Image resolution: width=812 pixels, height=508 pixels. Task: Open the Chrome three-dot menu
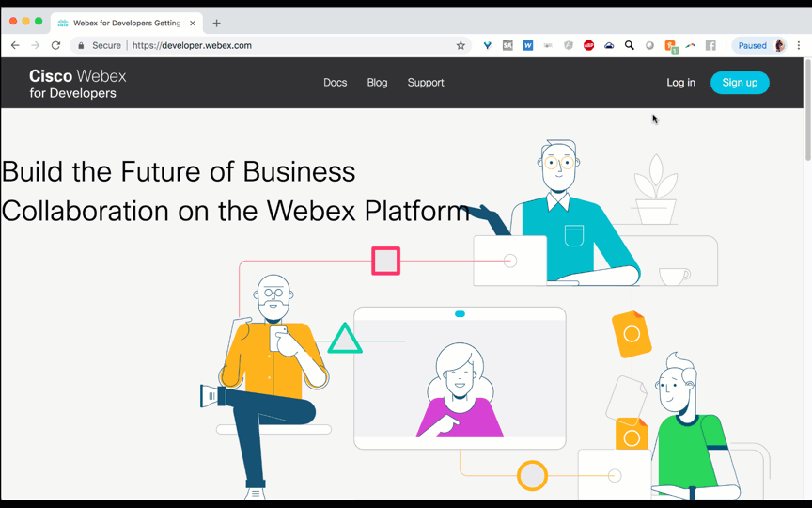tap(799, 45)
